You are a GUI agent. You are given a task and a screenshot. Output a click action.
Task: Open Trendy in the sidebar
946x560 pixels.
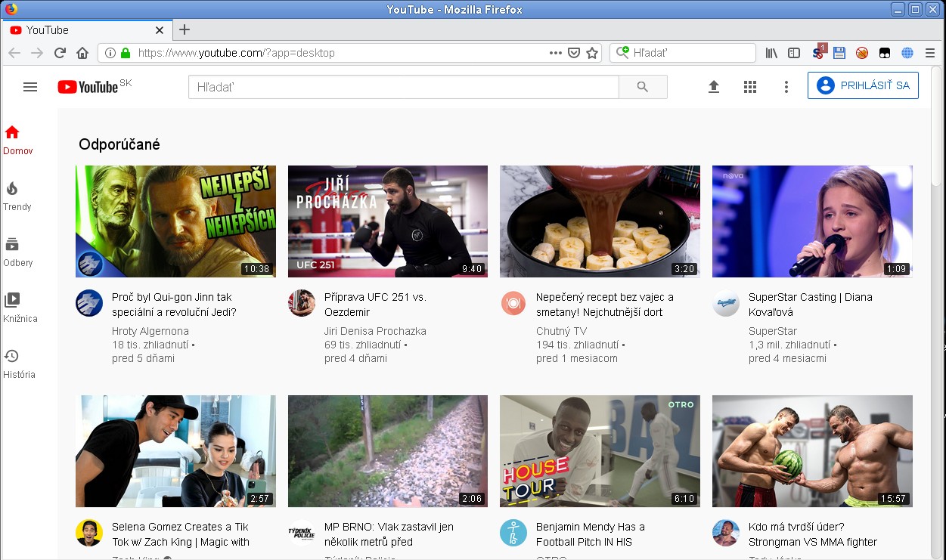click(x=17, y=196)
